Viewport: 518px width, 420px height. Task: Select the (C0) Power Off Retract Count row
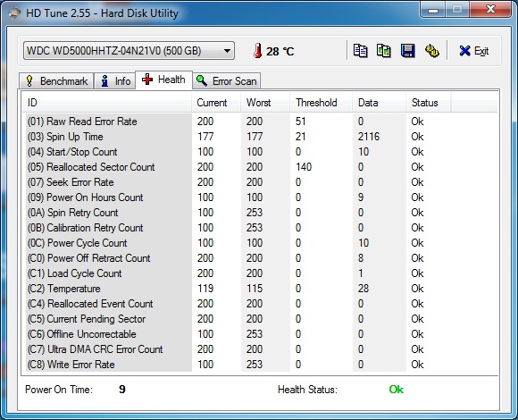260,258
